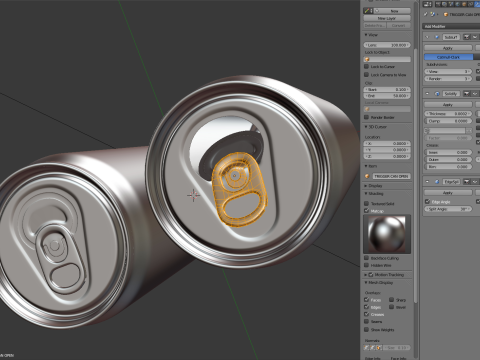The image size is (480, 360).
Task: Toggle Subsurf modifier viewport eye icon
Action: [x=475, y=37]
